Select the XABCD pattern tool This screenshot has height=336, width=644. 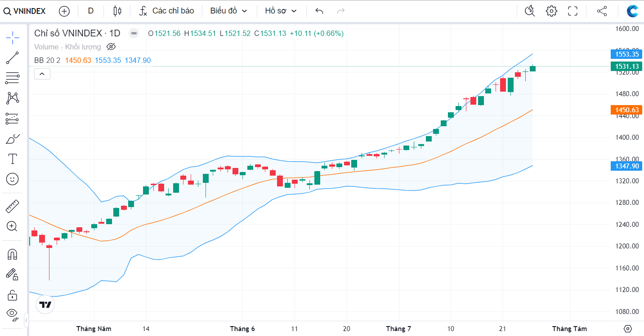(13, 98)
